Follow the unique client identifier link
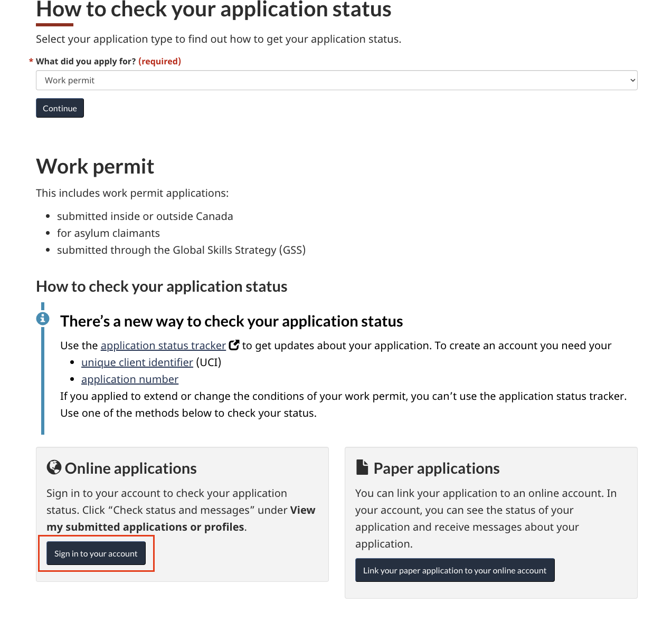Viewport: 672px width, 623px height. coord(137,362)
